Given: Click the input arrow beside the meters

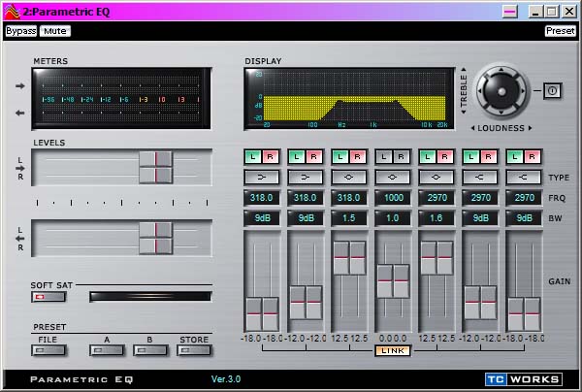Looking at the screenshot, I should (x=20, y=86).
